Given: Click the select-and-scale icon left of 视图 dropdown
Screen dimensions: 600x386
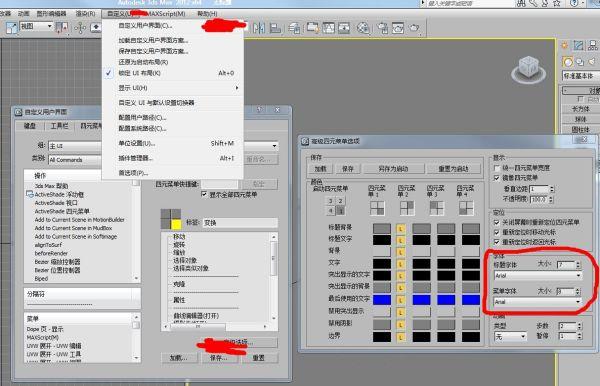Looking at the screenshot, I should coord(11,27).
